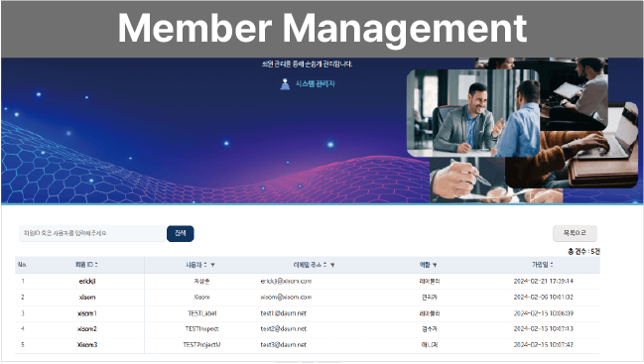This screenshot has width=644, height=364.
Task: Click the dark blue search button
Action: point(181,233)
